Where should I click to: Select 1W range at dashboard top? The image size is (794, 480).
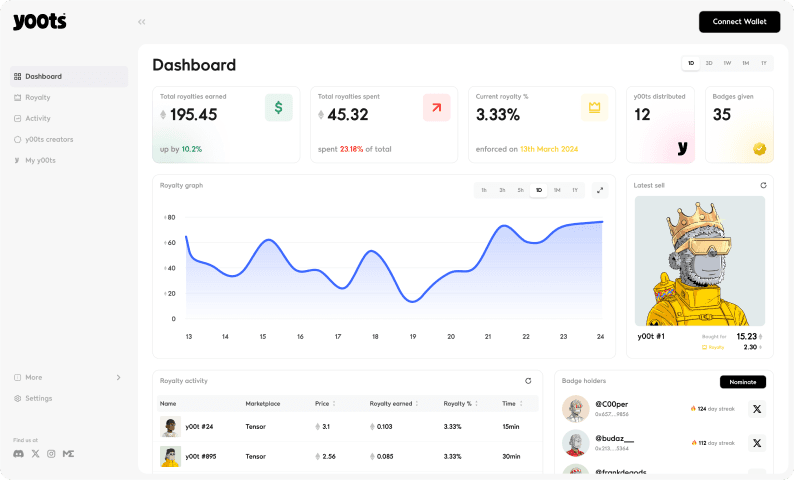(727, 63)
